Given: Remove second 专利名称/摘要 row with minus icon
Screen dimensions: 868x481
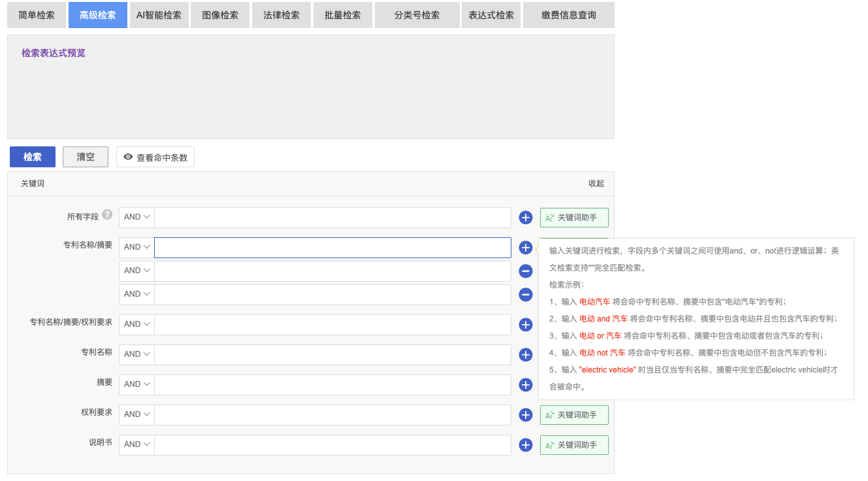Looking at the screenshot, I should [526, 271].
